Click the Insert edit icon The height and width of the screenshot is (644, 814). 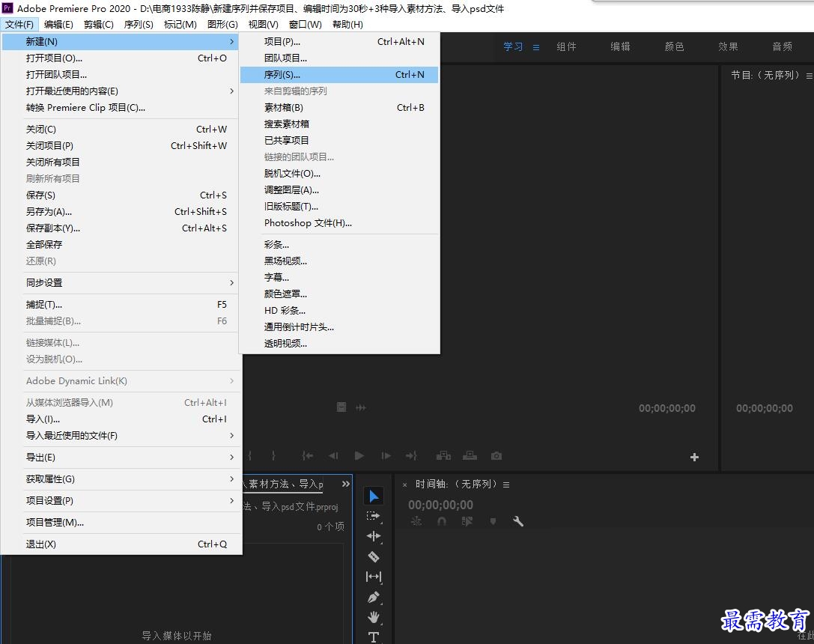click(x=443, y=455)
